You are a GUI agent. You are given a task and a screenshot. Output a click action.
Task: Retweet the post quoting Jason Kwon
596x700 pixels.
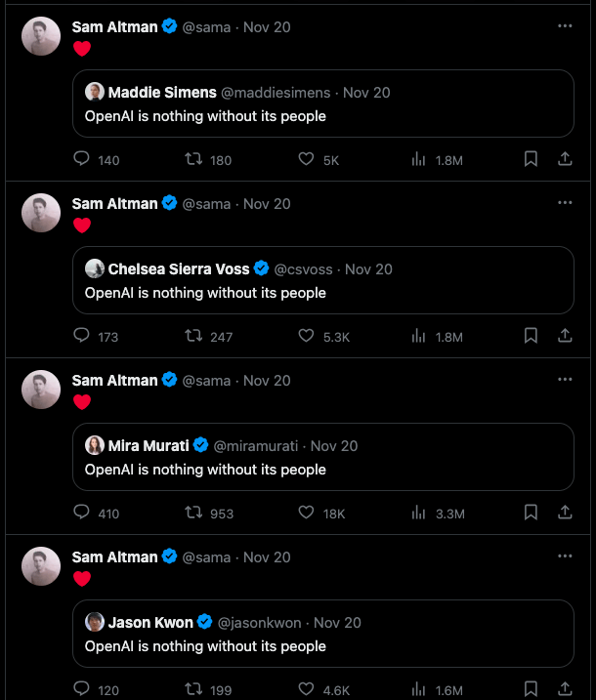coord(193,689)
